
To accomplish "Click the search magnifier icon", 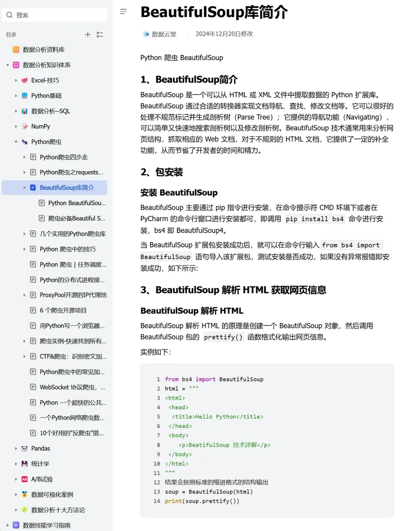I will tap(9, 15).
